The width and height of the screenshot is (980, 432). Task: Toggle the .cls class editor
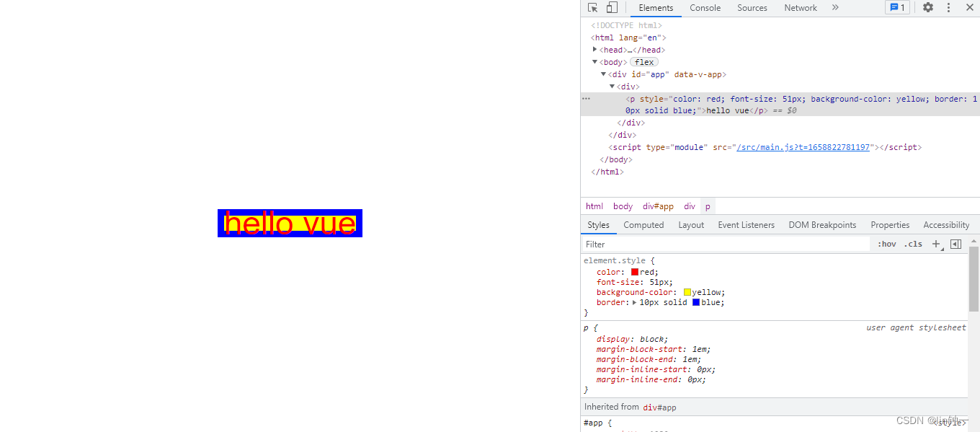tap(914, 244)
